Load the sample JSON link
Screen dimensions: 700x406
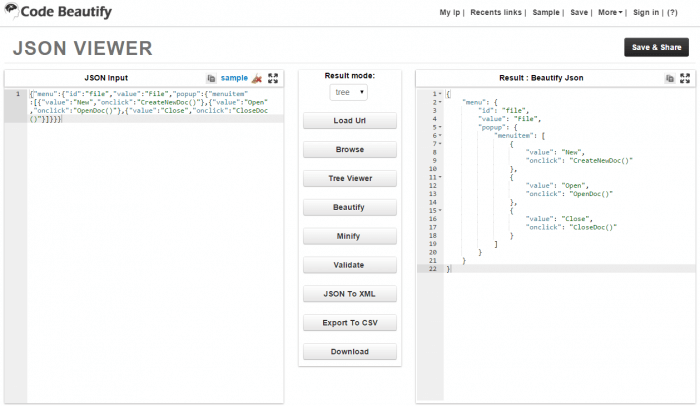pyautogui.click(x=234, y=78)
